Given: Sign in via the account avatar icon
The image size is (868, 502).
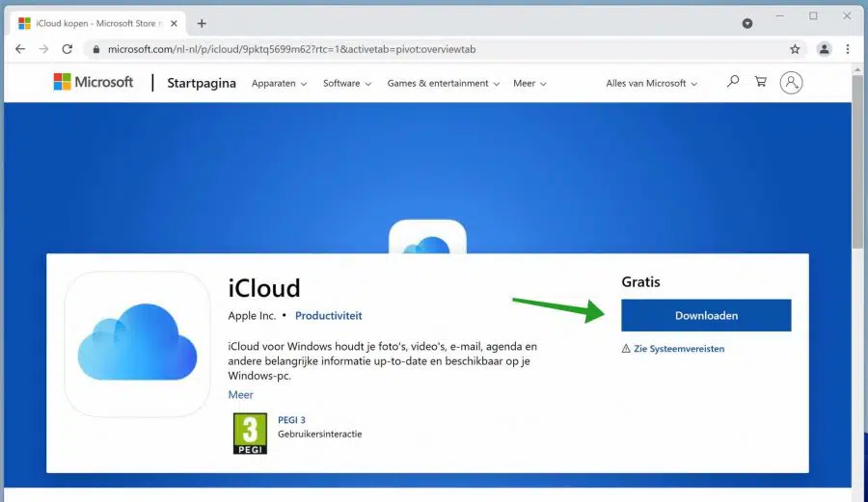Looking at the screenshot, I should pos(791,82).
